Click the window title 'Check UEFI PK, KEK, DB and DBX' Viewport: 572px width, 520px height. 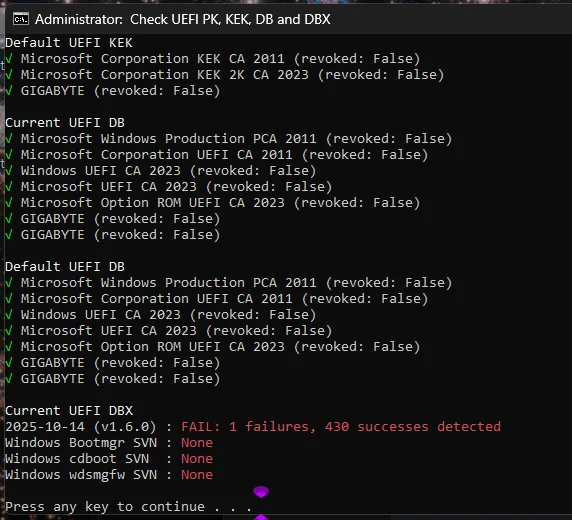tap(230, 19)
